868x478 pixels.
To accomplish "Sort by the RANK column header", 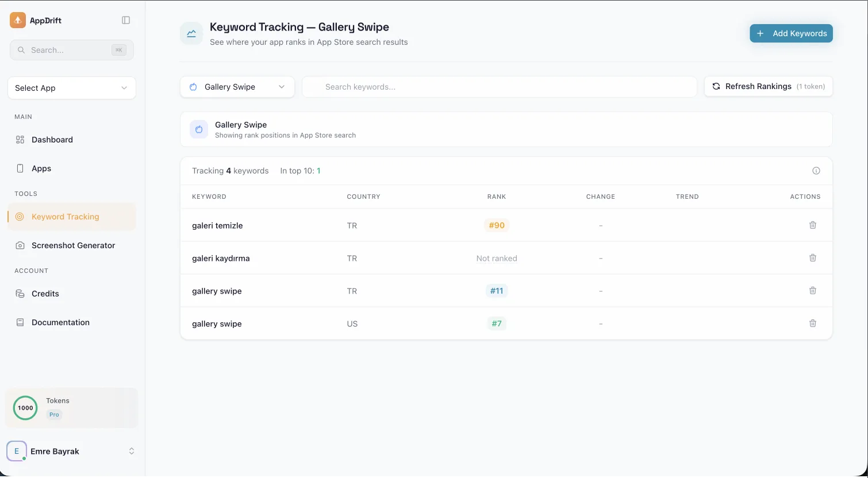I will 497,196.
